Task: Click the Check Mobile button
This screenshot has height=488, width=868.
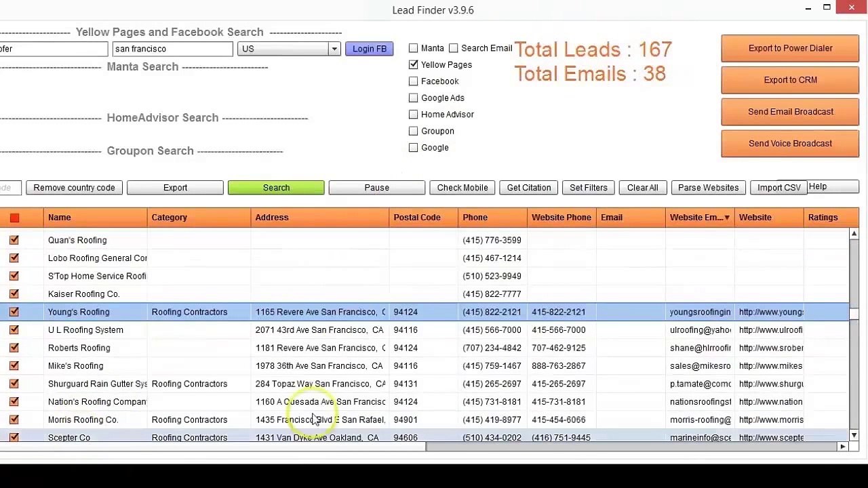Action: coord(462,188)
